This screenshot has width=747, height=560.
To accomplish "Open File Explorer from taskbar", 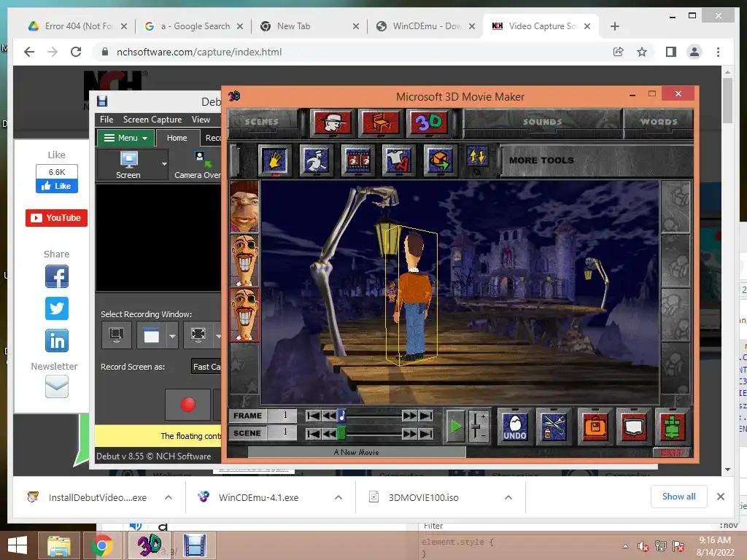I will (x=58, y=545).
